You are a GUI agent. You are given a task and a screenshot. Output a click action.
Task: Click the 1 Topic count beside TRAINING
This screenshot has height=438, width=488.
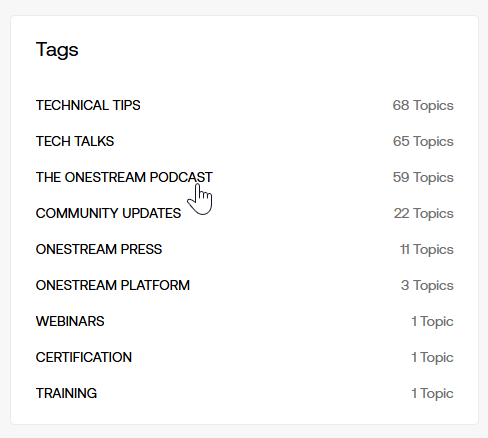432,393
